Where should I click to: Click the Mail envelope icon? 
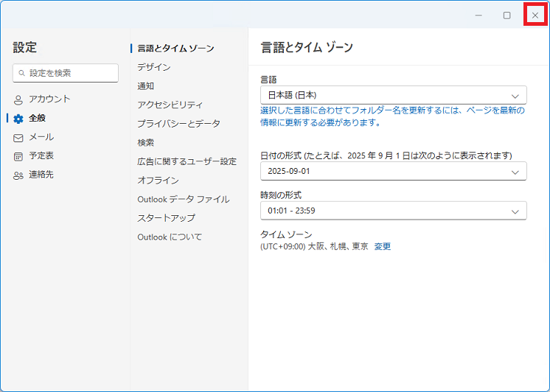18,138
